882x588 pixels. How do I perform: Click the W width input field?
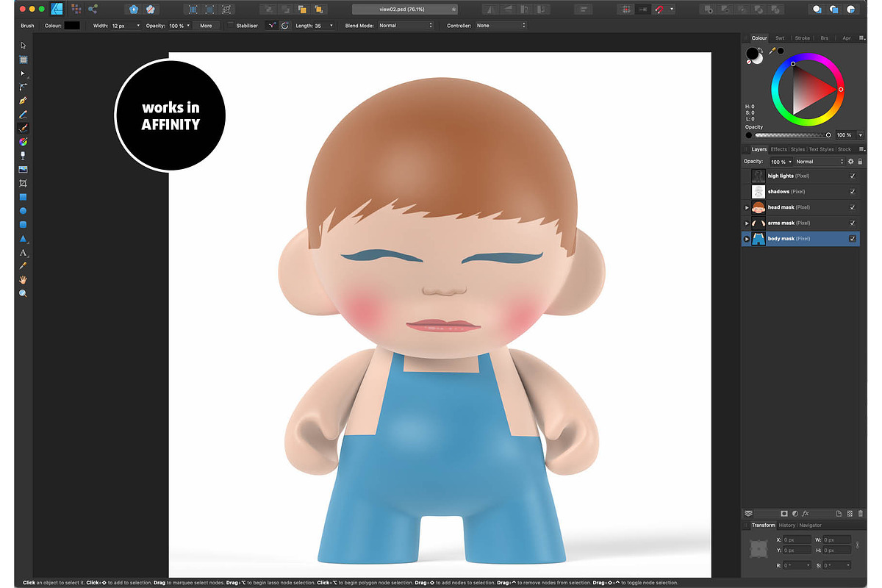837,540
